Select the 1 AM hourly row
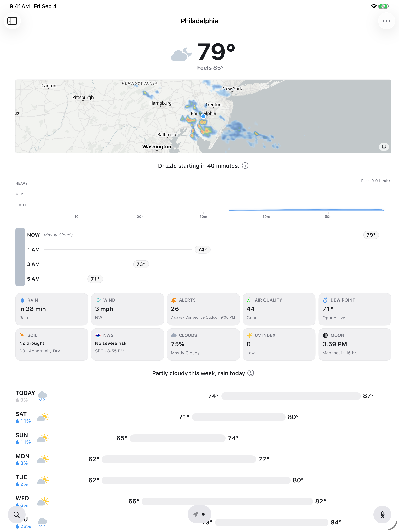 coord(203,249)
